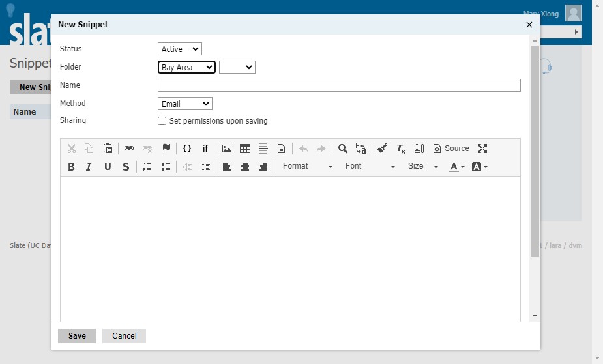Decrease indent of the paragraph

click(x=187, y=167)
